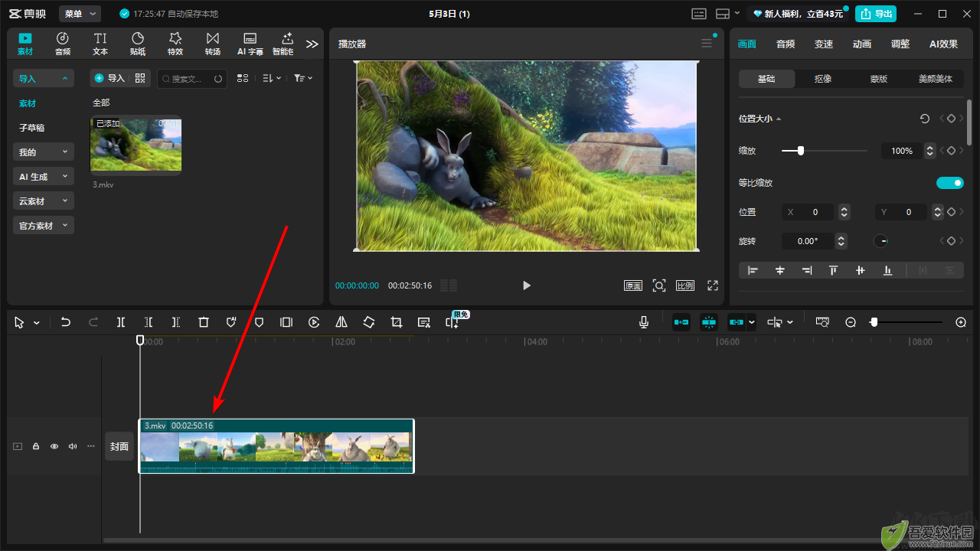Click the split clip tool
The width and height of the screenshot is (980, 551).
point(121,322)
